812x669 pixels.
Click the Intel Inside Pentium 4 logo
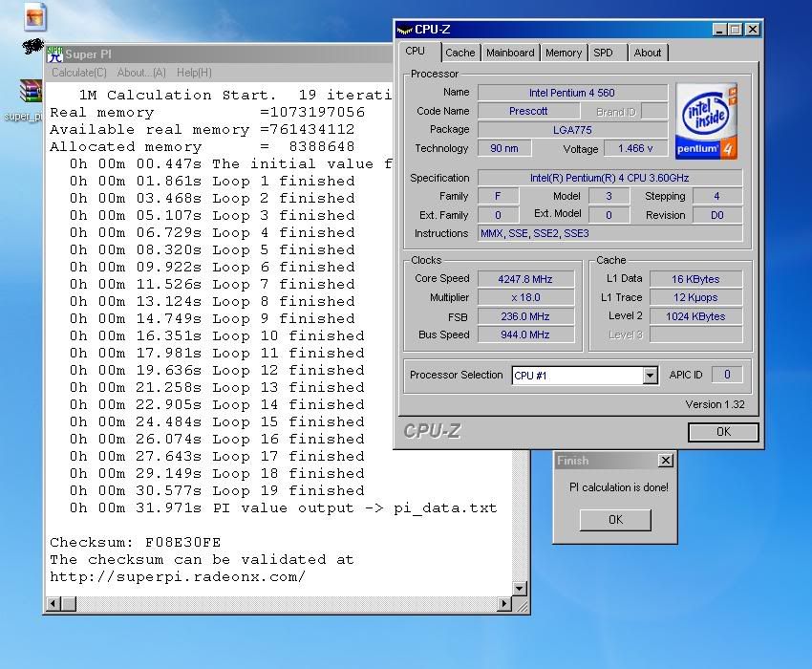coord(706,120)
